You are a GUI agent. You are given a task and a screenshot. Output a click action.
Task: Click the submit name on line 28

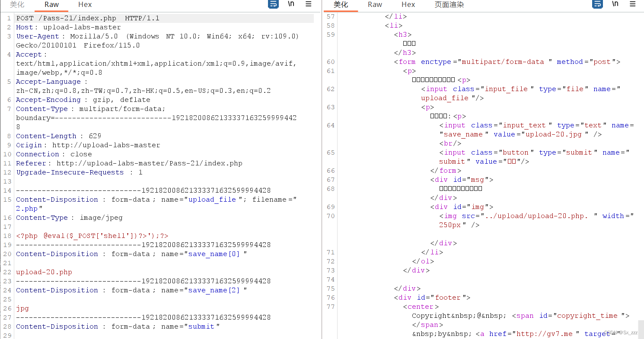(201, 326)
